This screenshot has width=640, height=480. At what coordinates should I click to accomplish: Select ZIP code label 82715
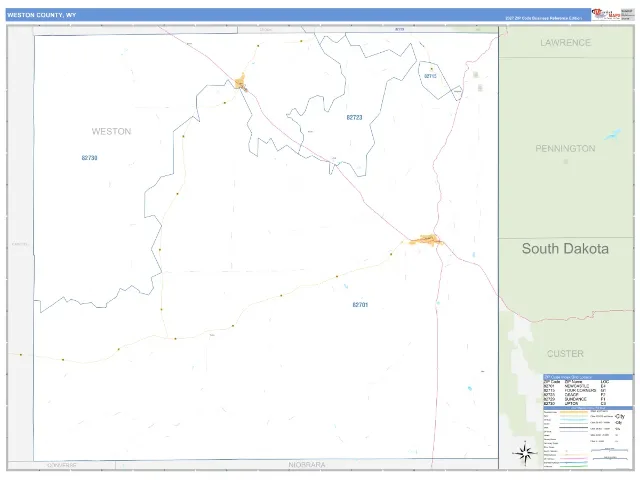point(430,76)
